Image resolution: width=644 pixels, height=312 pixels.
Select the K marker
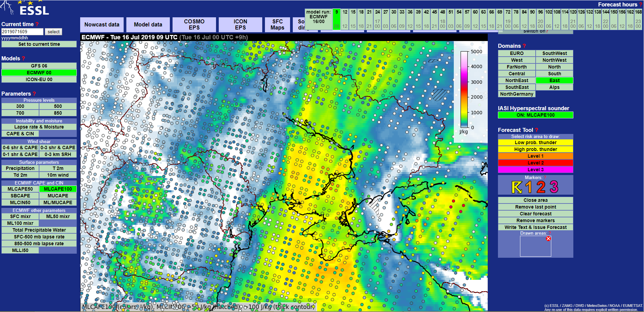(x=517, y=187)
